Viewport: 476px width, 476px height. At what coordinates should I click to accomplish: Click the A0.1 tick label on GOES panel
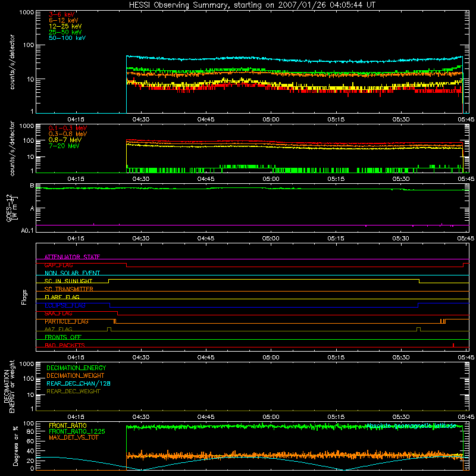27,230
